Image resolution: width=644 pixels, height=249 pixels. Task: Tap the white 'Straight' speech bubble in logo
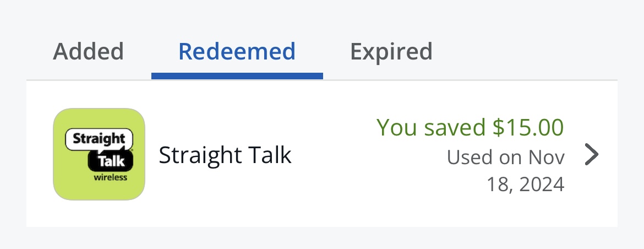tap(99, 139)
